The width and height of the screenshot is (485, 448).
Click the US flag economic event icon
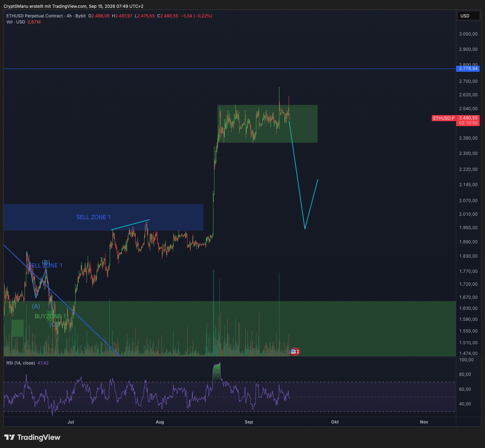293,352
